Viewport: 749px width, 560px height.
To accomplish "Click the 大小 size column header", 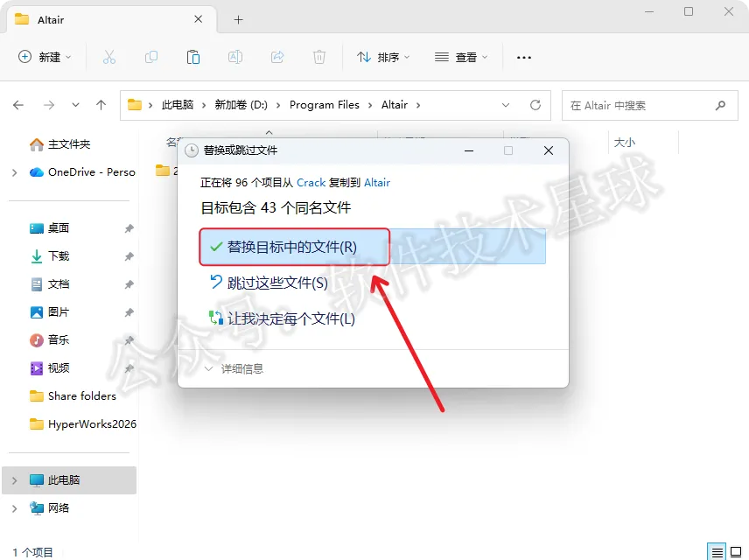I will point(625,143).
